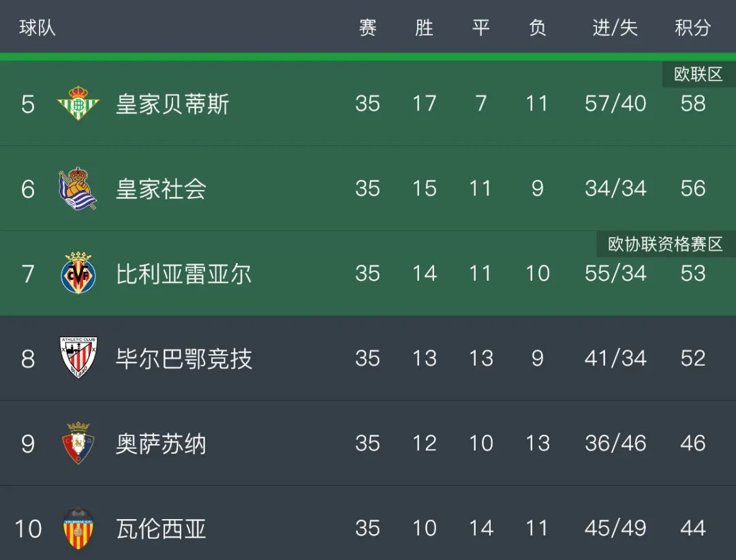
Task: Open team 皇家社会 details
Action: [161, 189]
